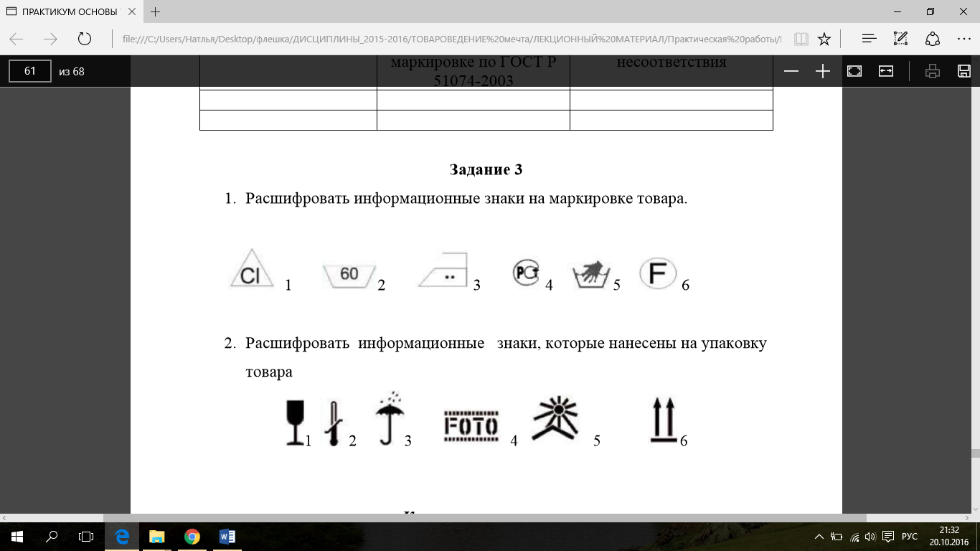Open Microsoft Word from taskbar

tap(227, 537)
